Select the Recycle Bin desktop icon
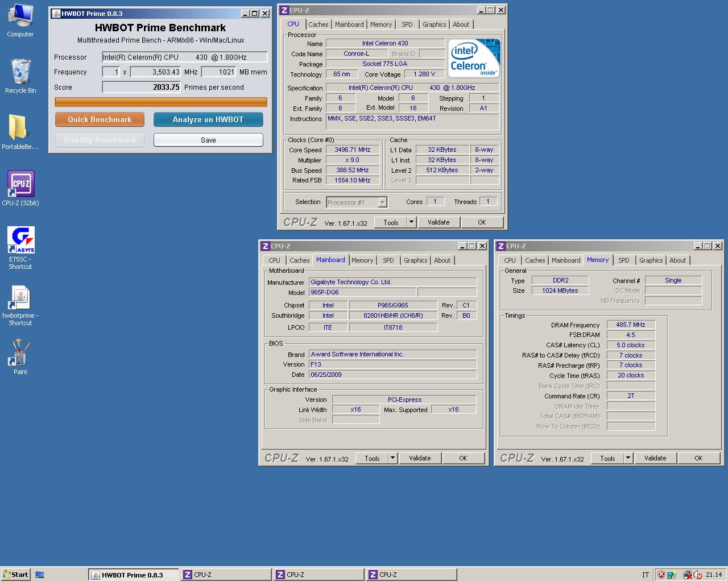The height and width of the screenshot is (582, 728). (20, 76)
